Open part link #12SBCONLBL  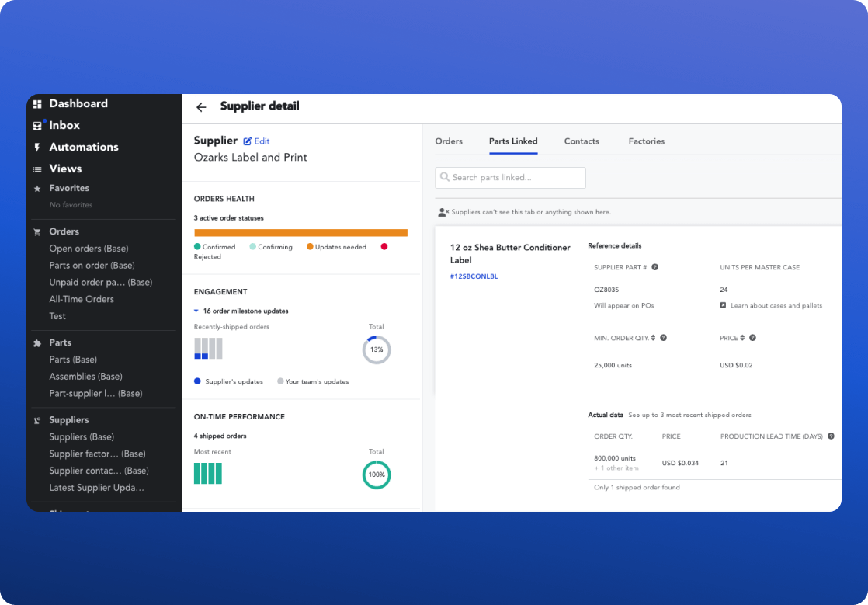[474, 276]
